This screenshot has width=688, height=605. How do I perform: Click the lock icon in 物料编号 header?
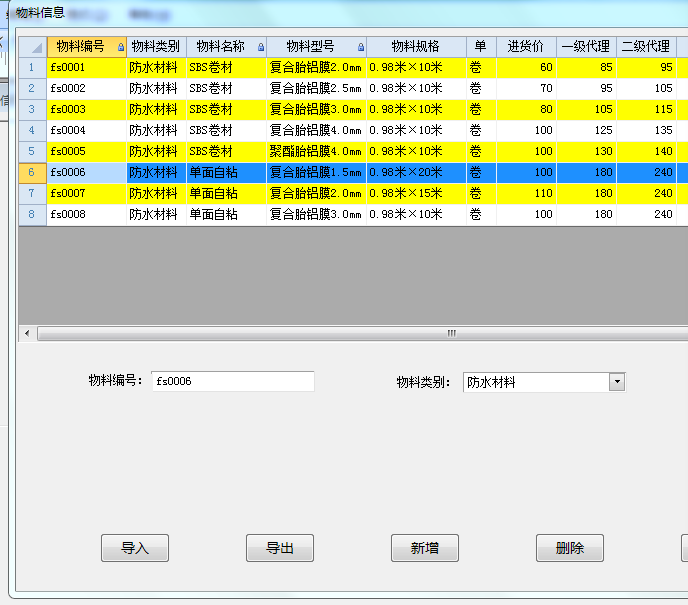121,47
